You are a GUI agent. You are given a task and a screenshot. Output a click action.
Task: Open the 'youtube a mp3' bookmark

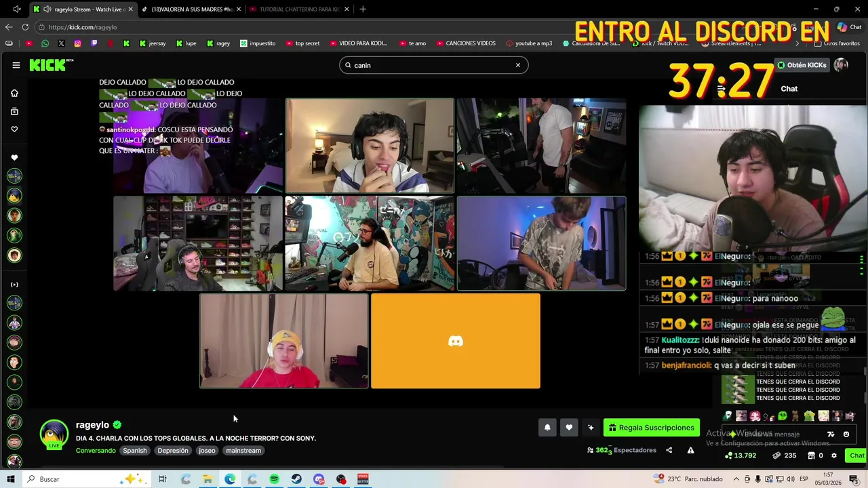(529, 43)
